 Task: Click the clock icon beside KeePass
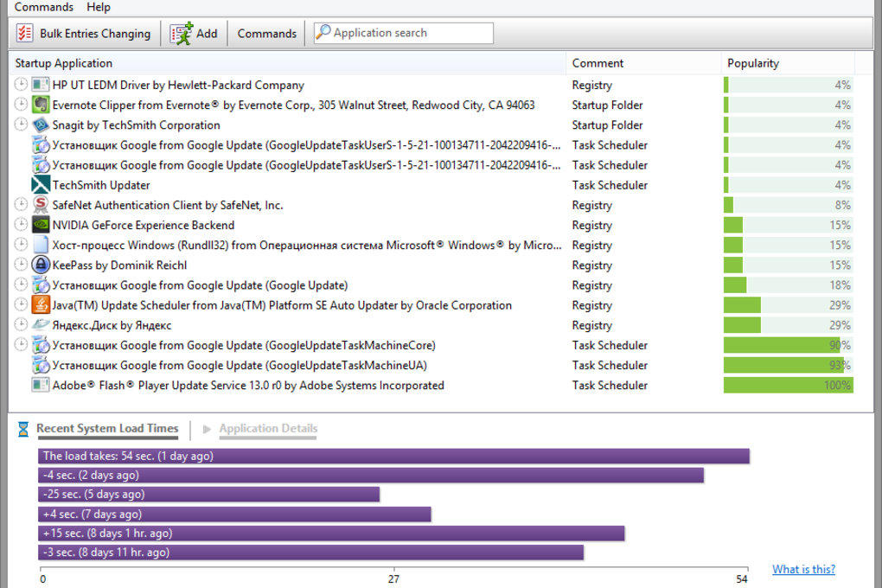[x=21, y=265]
